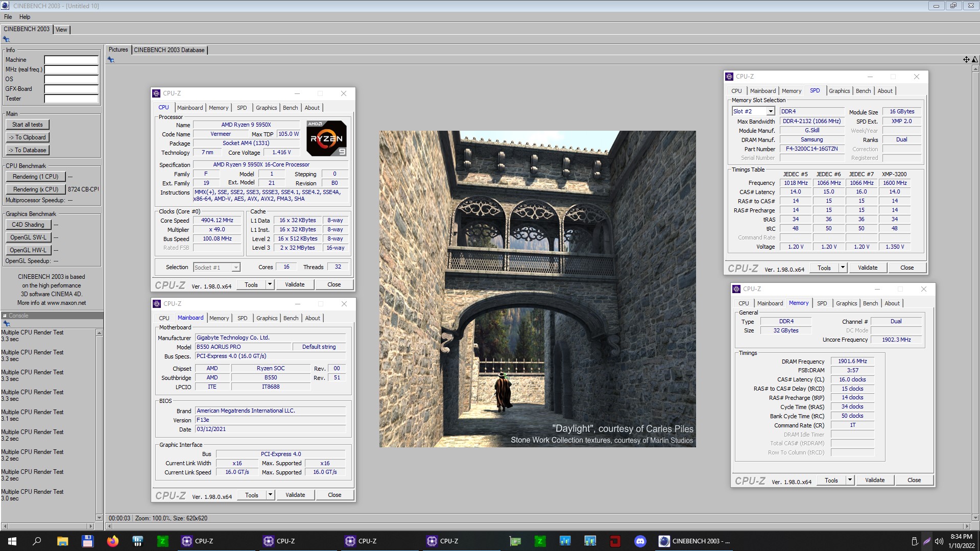
Task: Click into the Tester input field
Action: 71,99
